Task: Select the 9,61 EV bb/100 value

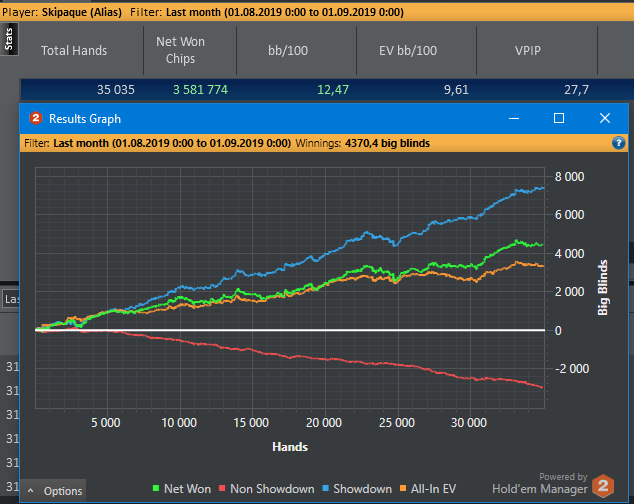Action: (456, 89)
